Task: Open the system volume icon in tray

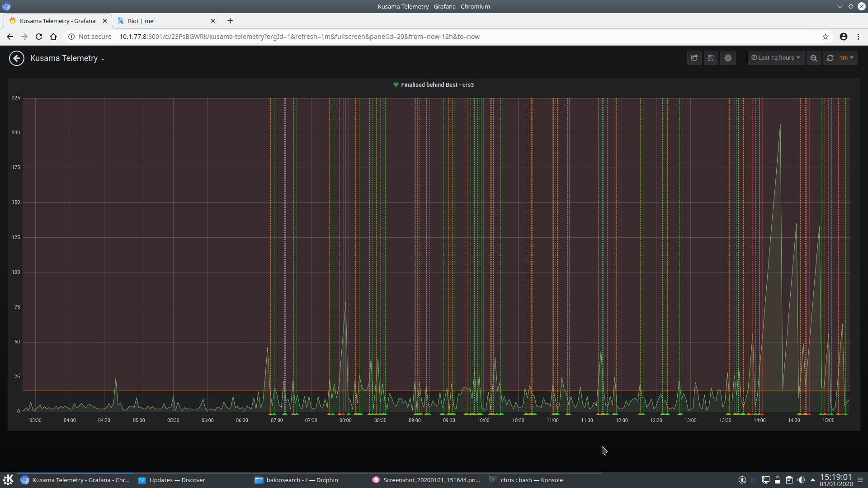Action: 802,480
